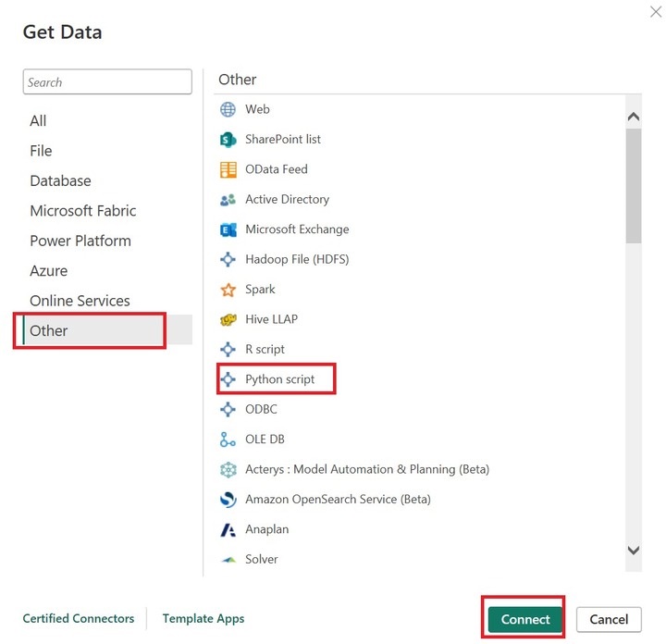Click the Hive LLAP bee icon
The height and width of the screenshot is (644, 666).
[228, 319]
